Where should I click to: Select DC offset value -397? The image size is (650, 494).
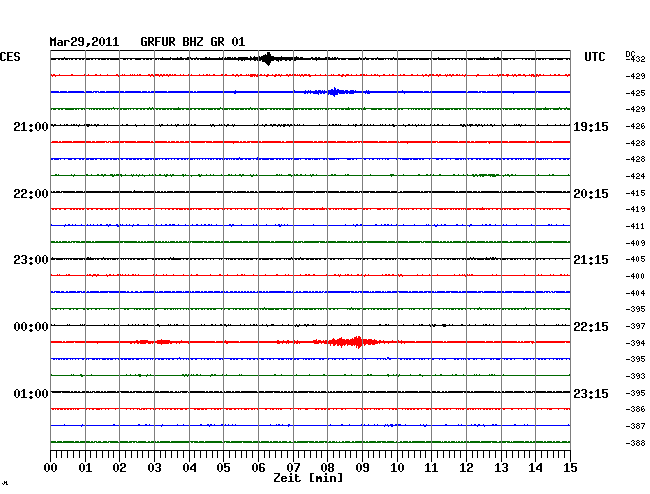click(635, 327)
